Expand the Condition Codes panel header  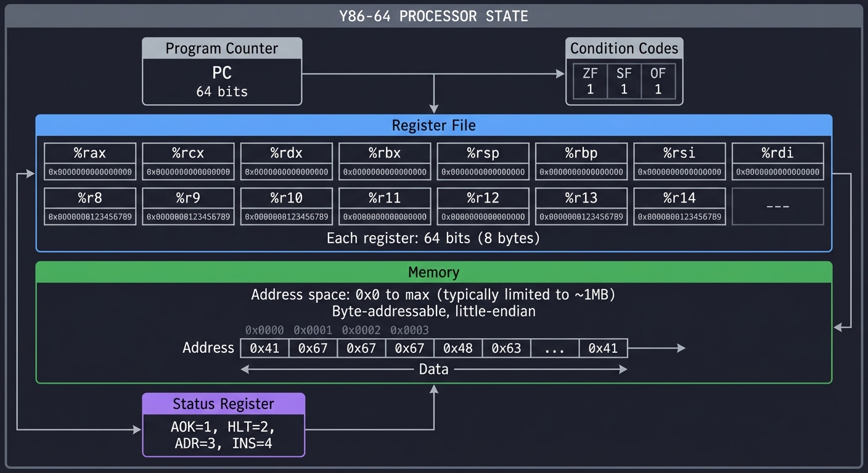[624, 48]
